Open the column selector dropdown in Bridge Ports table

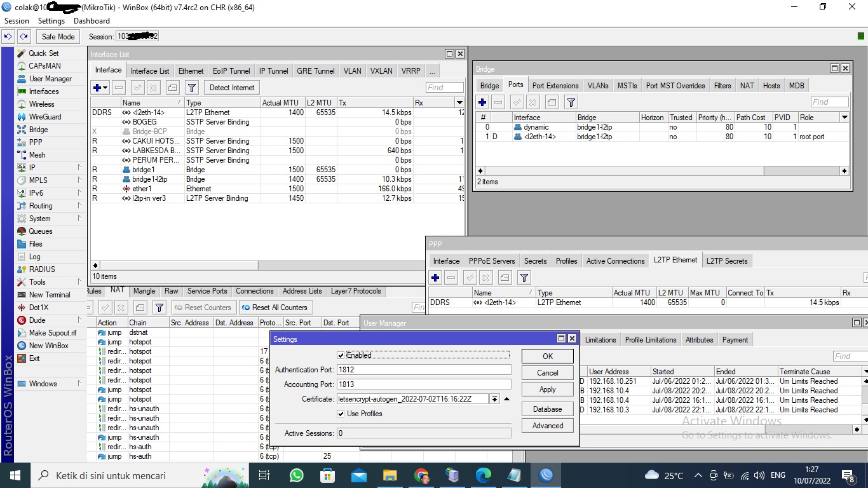click(844, 118)
